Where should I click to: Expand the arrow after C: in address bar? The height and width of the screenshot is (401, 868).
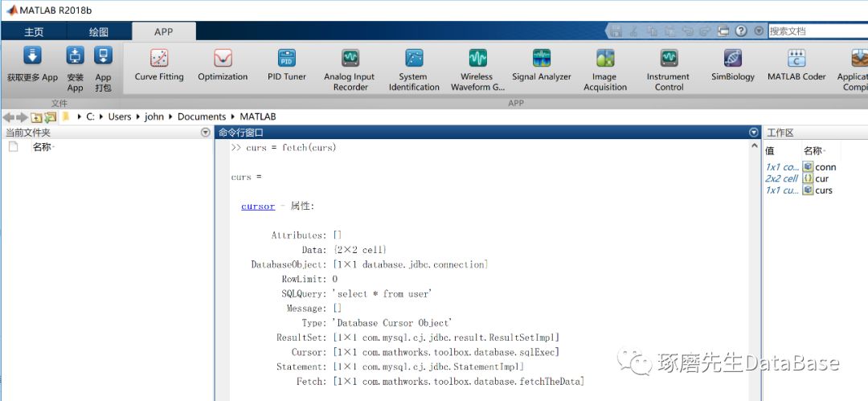(102, 117)
